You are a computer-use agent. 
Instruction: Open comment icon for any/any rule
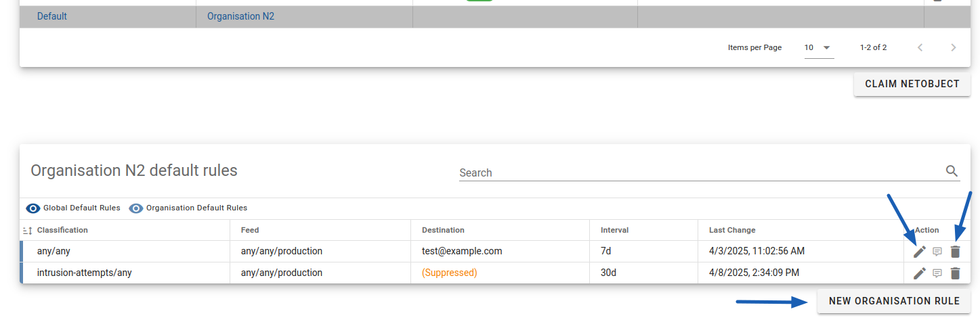(937, 252)
